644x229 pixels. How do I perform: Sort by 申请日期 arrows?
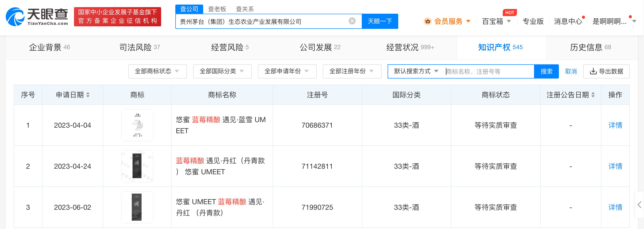88,95
